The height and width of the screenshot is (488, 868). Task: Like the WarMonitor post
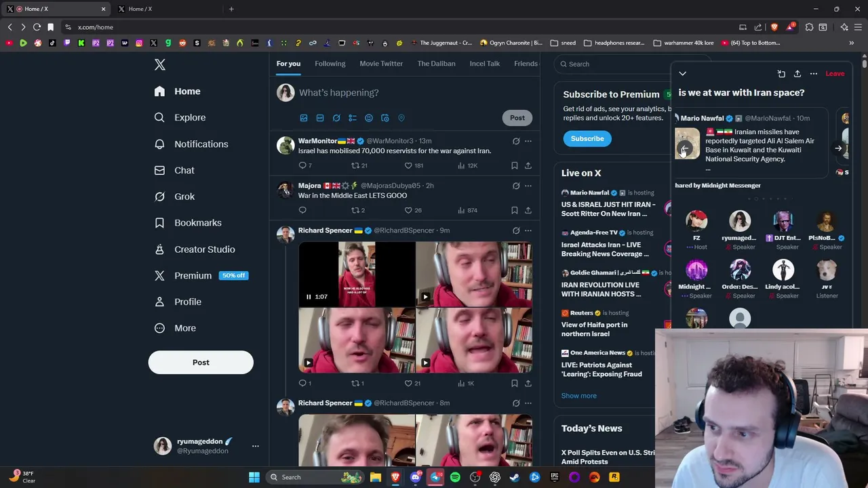408,165
